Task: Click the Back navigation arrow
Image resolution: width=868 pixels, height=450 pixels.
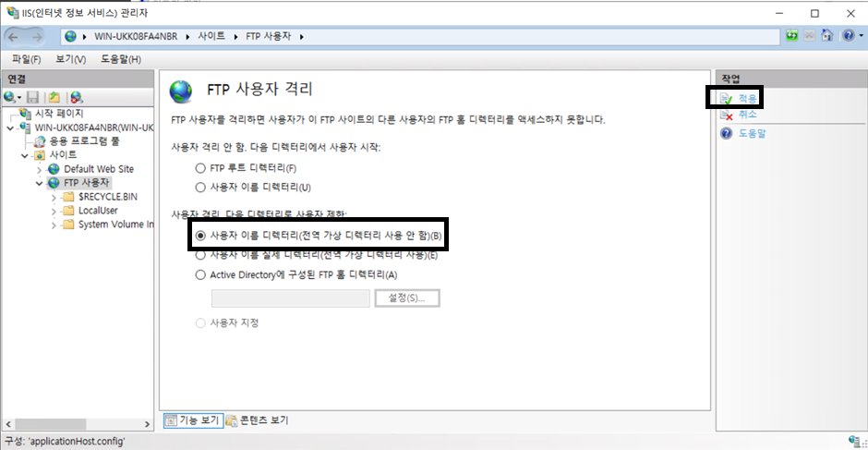Action: click(x=18, y=36)
